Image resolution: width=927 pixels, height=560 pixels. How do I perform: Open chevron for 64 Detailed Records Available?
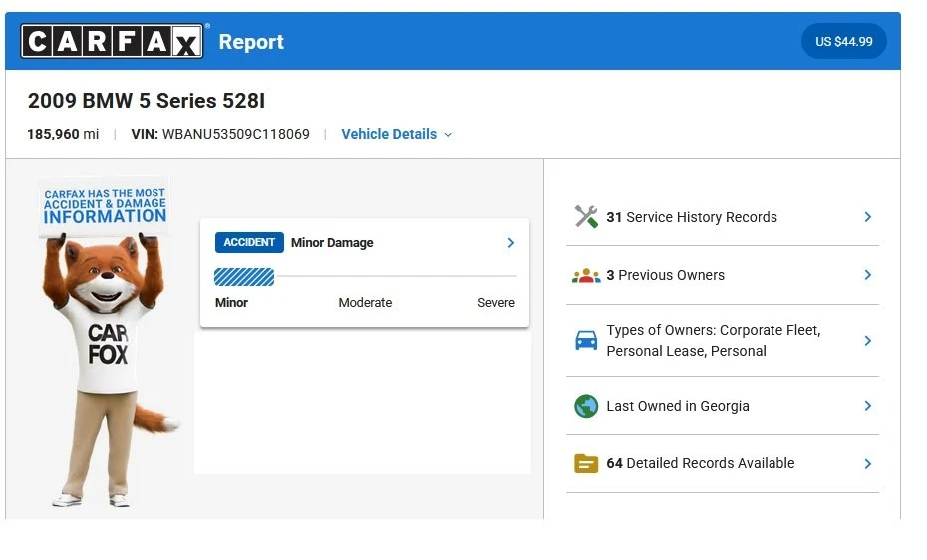click(x=868, y=463)
